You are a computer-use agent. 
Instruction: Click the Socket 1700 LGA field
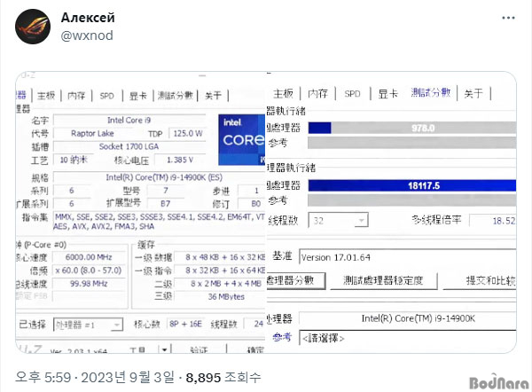[x=129, y=146]
